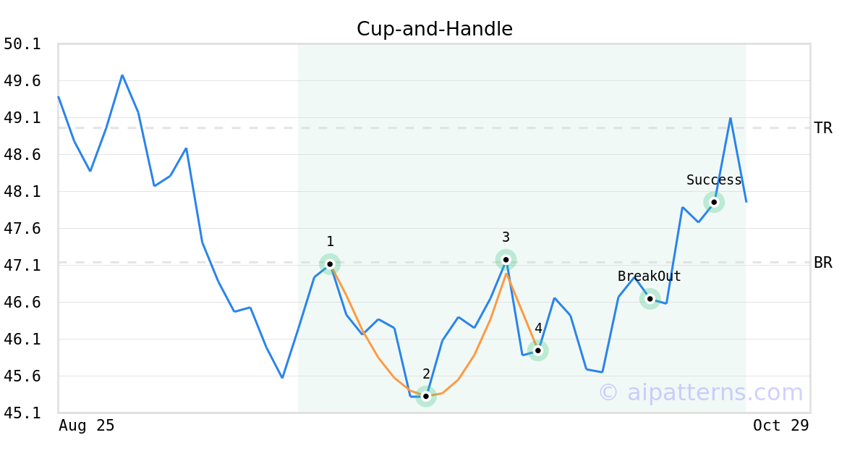The width and height of the screenshot is (868, 456).
Task: Click the point 2 cup bottom marker
Action: point(426,396)
